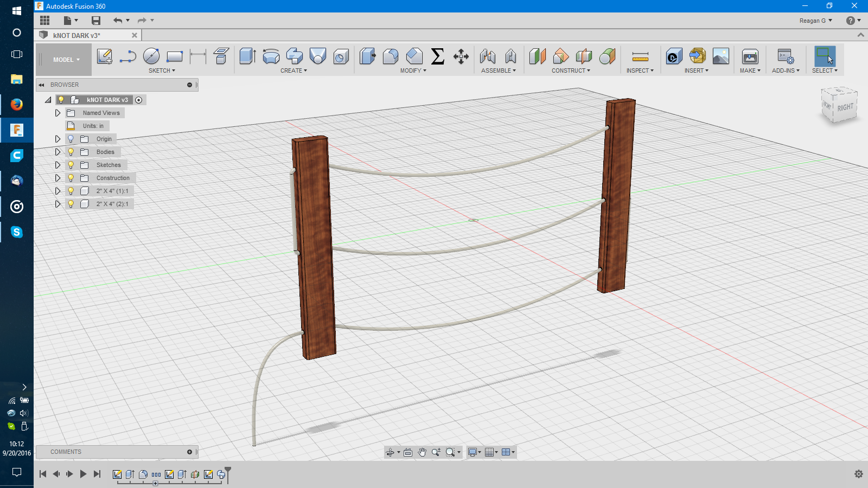Pick the Hole tool
This screenshot has width=868, height=488.
[341, 56]
